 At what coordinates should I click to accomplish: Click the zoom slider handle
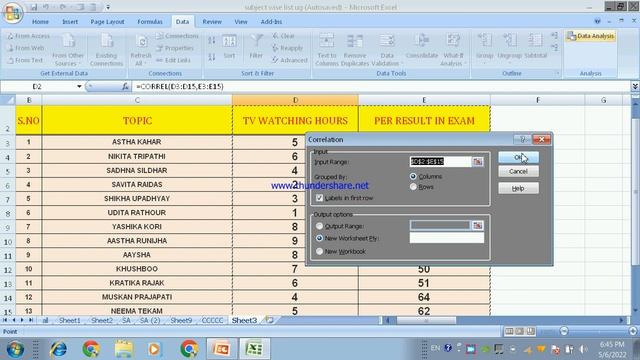coord(564,331)
